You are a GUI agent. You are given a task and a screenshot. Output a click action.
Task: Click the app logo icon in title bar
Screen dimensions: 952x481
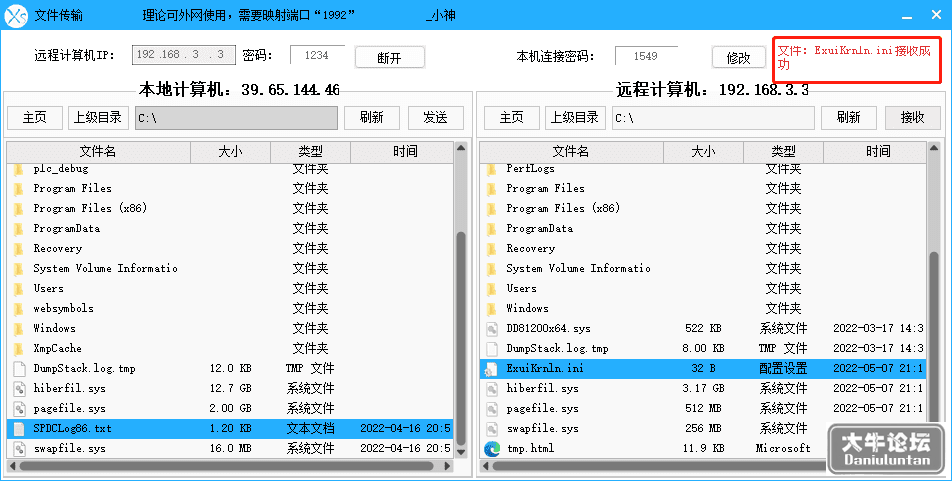click(15, 15)
